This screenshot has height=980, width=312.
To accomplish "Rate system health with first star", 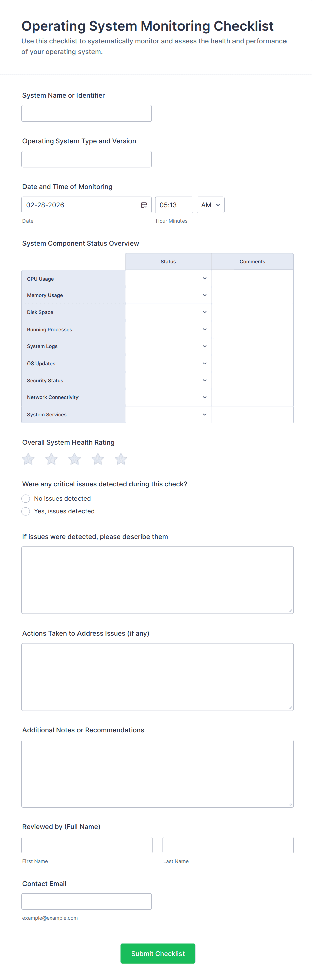I will (x=28, y=459).
